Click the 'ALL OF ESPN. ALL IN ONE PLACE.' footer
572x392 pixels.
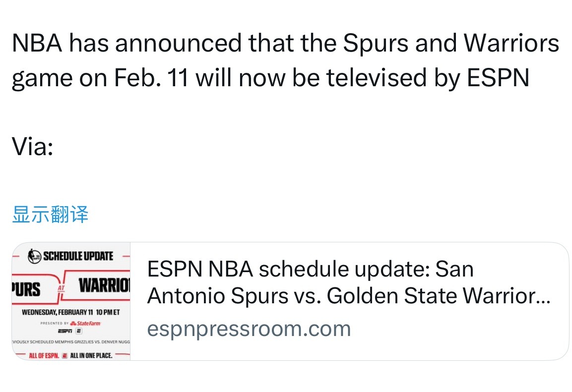tap(71, 354)
